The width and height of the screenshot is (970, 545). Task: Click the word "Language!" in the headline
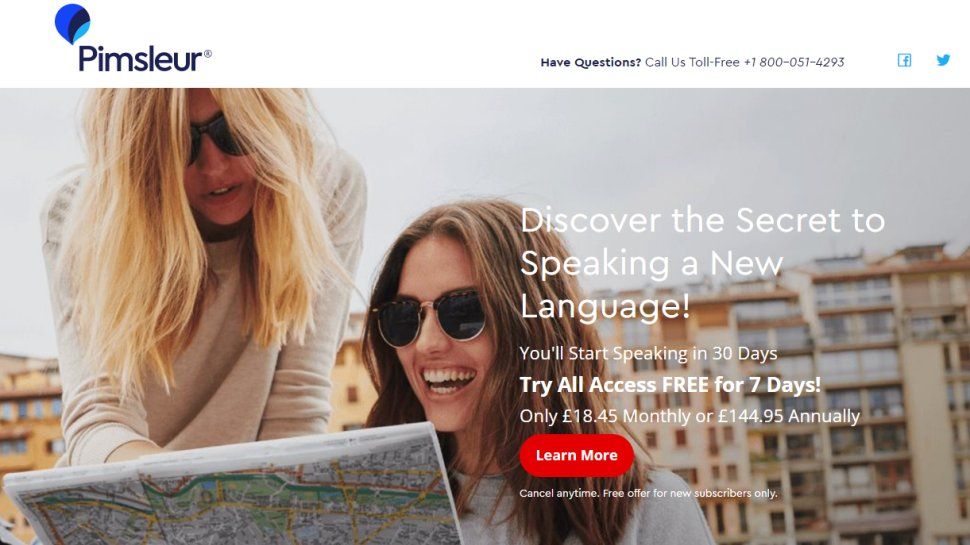(x=605, y=306)
